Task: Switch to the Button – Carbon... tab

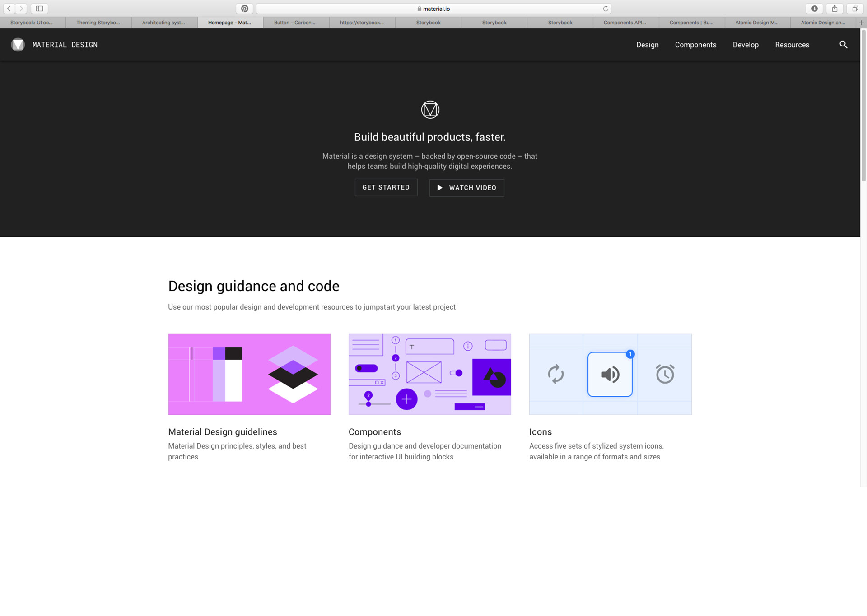Action: [296, 23]
